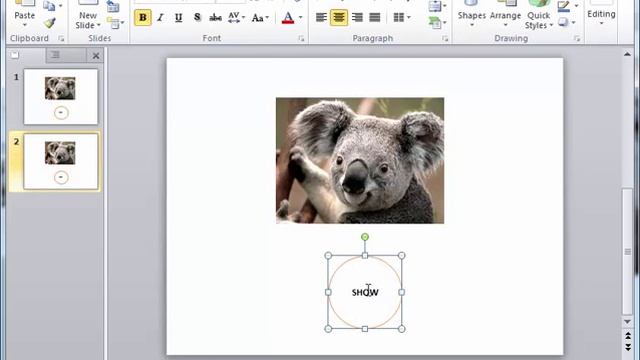Justify the paragraph text
Viewport: 640px width, 360px height.
point(375,18)
